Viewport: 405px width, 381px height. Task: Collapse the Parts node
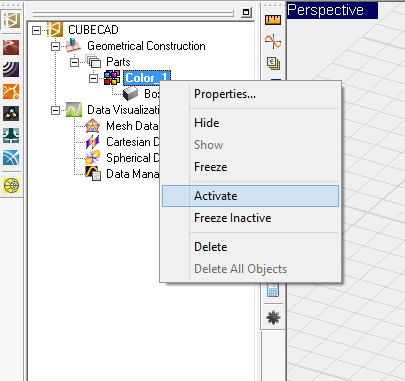pos(74,62)
